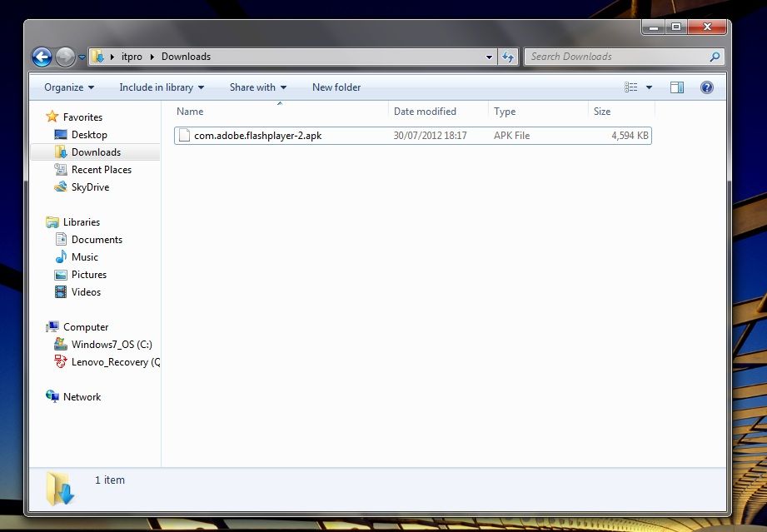Open the Organize menu
The height and width of the screenshot is (532, 767).
point(69,87)
